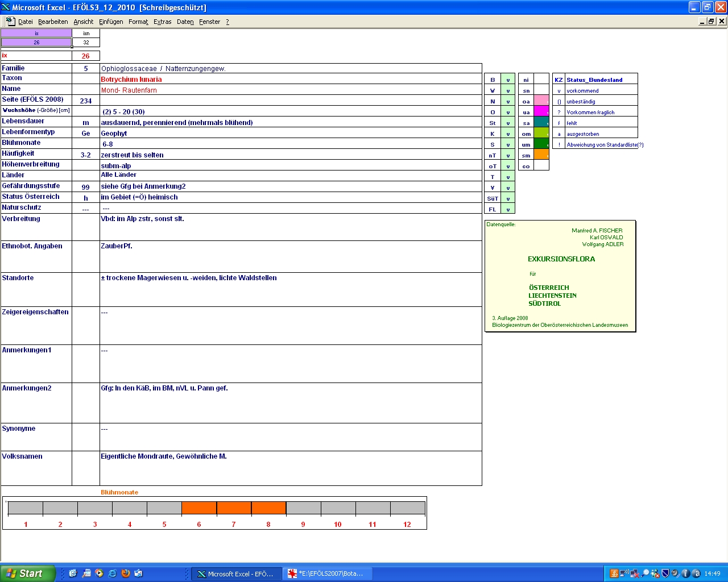728x582 pixels.
Task: Select the dark green um color swatch
Action: 541,144
